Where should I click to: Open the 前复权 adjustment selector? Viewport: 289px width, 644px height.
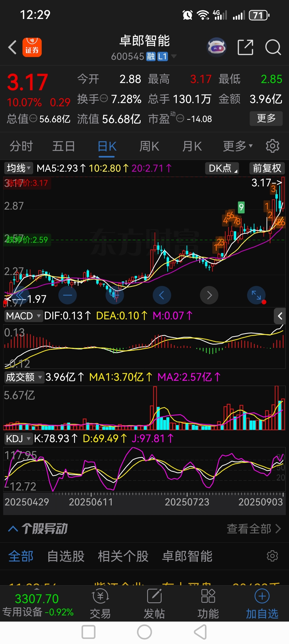coord(267,168)
